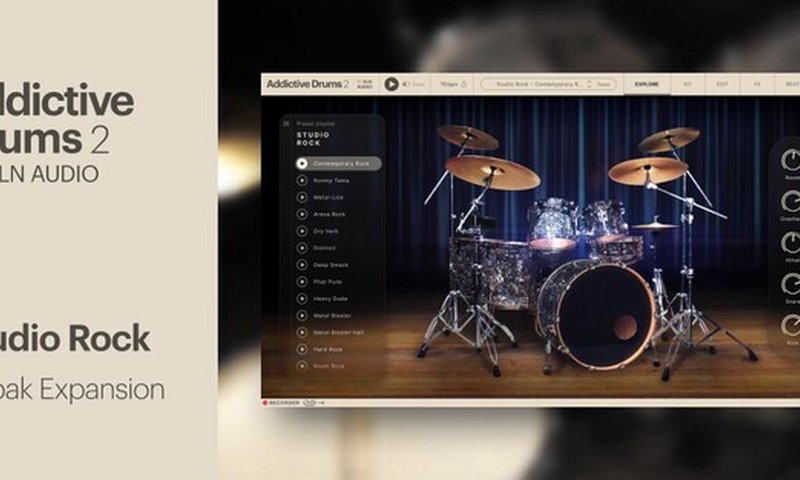The height and width of the screenshot is (480, 800).
Task: Play the Contemporary Rock preset preview
Action: 302,163
